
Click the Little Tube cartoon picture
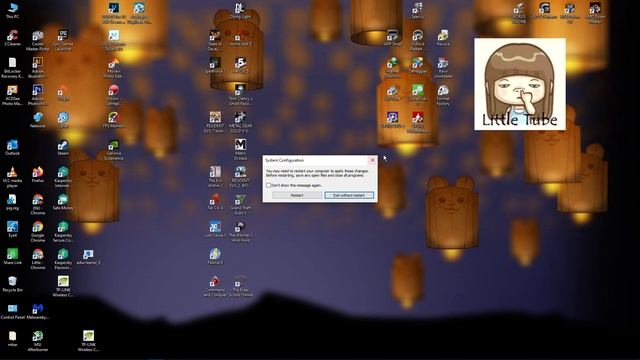pyautogui.click(x=520, y=84)
